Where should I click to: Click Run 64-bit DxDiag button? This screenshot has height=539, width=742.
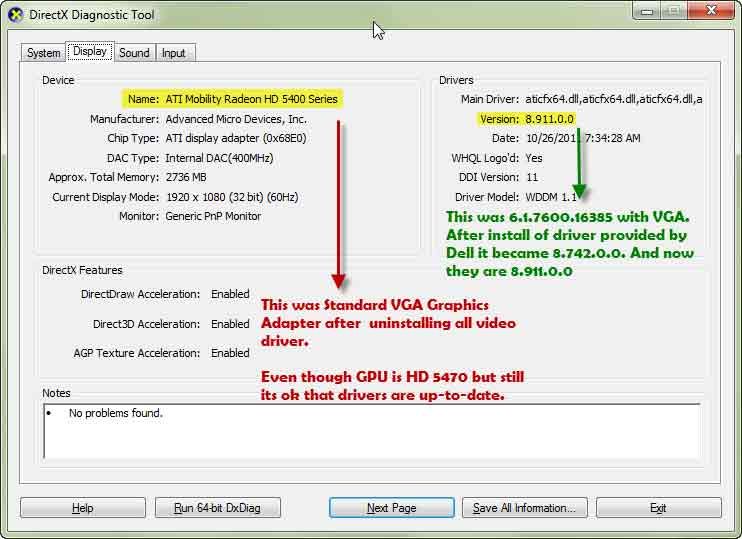click(x=218, y=508)
